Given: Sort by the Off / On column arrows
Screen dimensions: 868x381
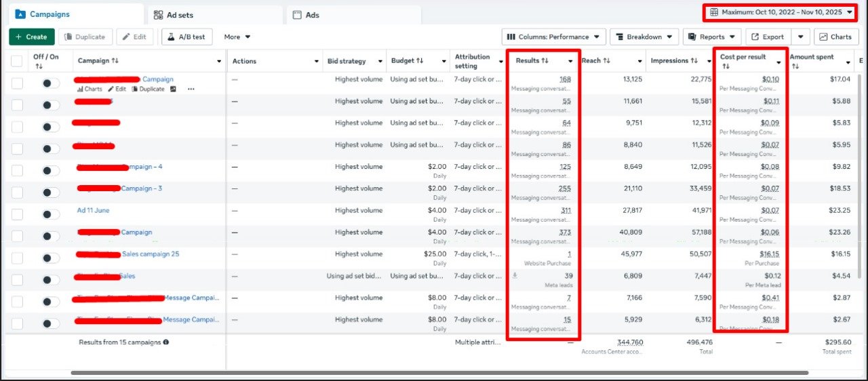Looking at the screenshot, I should [39, 66].
